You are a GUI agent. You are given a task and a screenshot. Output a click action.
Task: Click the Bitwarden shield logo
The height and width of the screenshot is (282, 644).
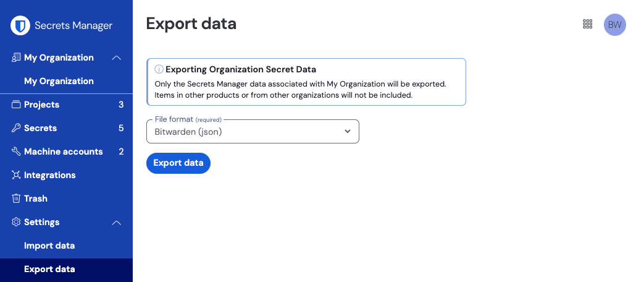pyautogui.click(x=21, y=25)
